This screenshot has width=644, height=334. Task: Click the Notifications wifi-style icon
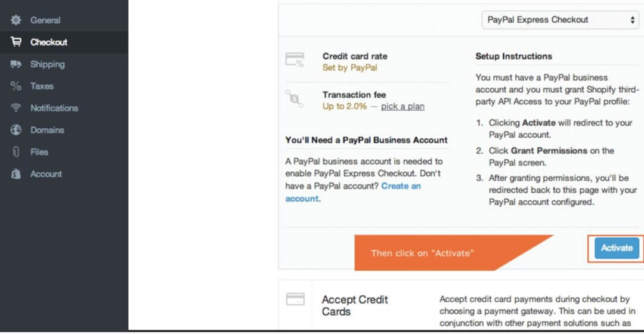(16, 108)
